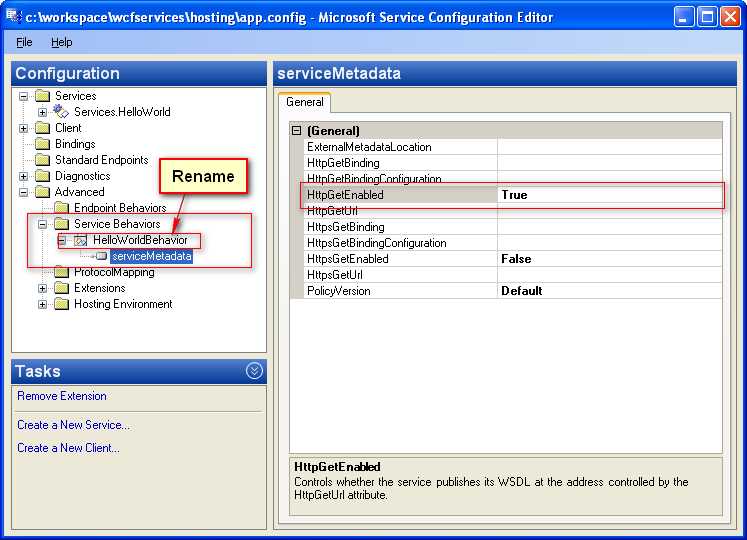
Task: Minimize the Service Configuration Editor window
Action: (684, 17)
